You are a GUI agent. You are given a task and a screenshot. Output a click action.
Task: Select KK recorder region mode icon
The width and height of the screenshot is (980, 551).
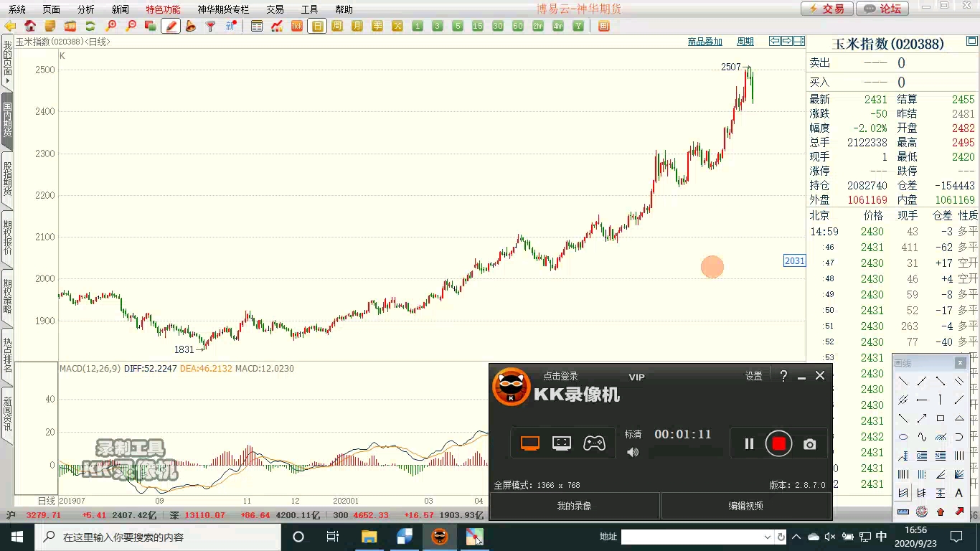click(x=562, y=443)
